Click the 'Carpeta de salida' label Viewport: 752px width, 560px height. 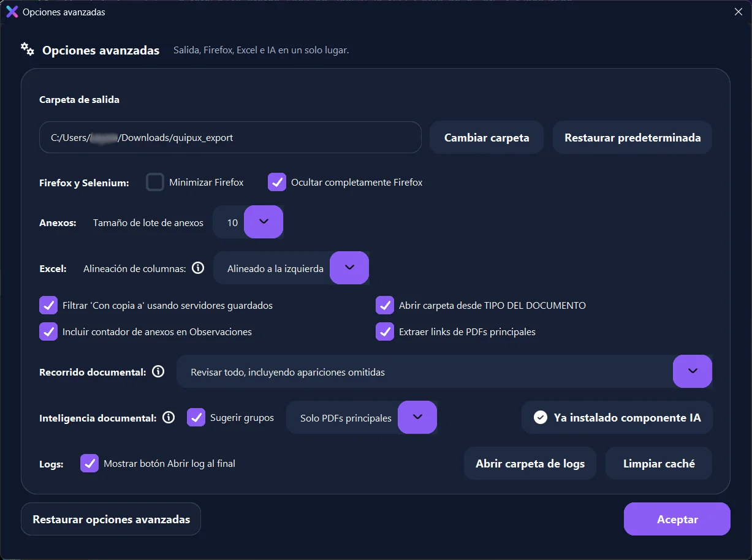click(79, 99)
